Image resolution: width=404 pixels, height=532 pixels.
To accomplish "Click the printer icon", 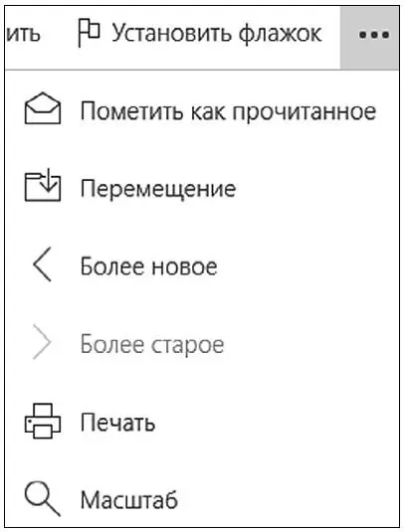I will (x=43, y=421).
